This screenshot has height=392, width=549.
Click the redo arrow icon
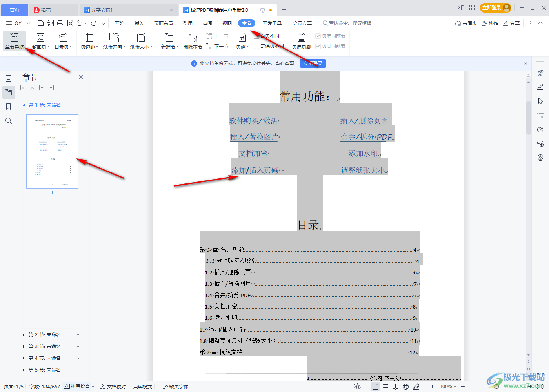click(93, 23)
